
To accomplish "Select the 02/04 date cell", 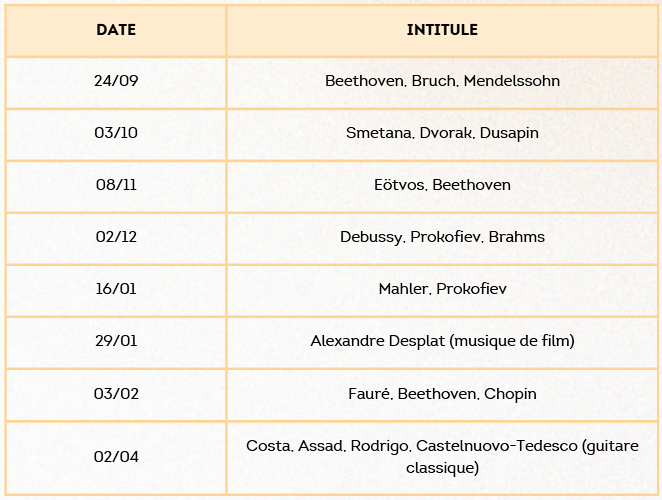I will pyautogui.click(x=116, y=457).
